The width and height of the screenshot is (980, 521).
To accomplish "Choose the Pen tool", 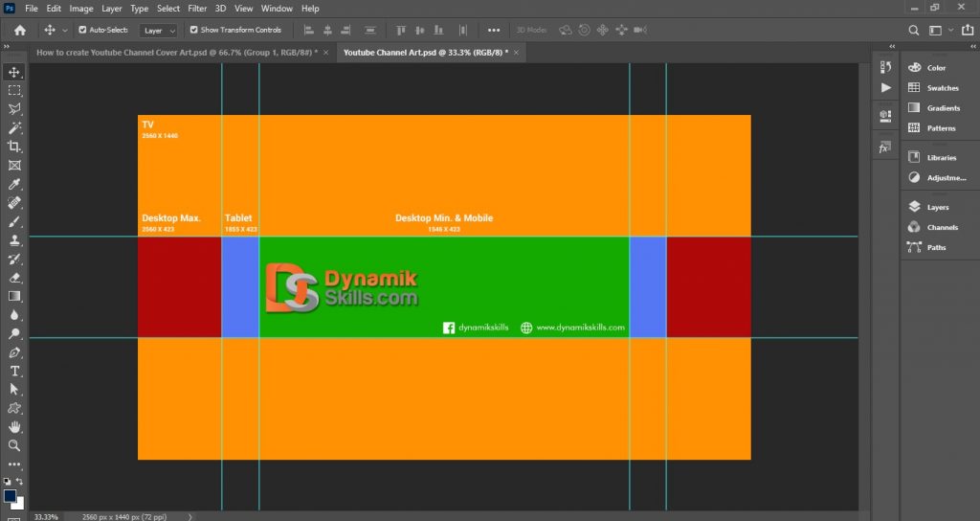I will tap(14, 352).
